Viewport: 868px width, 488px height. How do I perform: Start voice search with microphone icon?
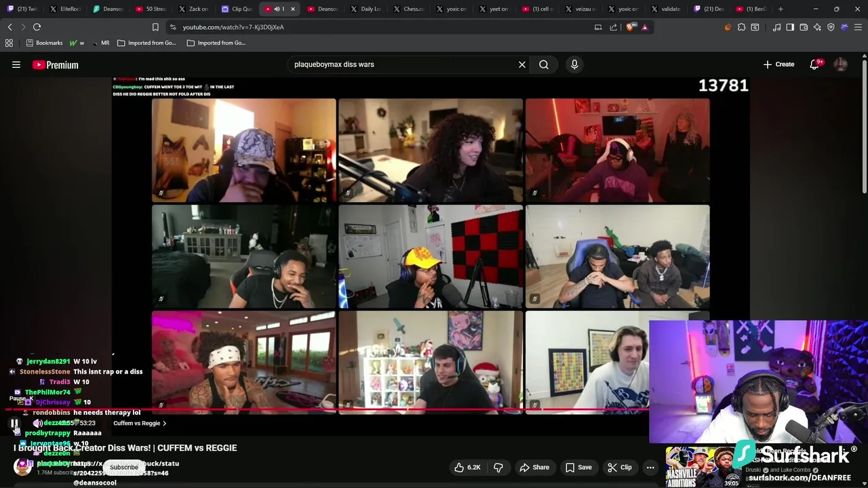[574, 64]
